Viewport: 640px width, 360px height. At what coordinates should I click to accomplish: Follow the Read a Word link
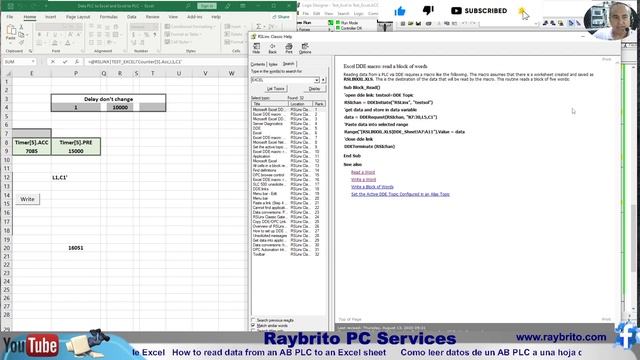(x=363, y=172)
